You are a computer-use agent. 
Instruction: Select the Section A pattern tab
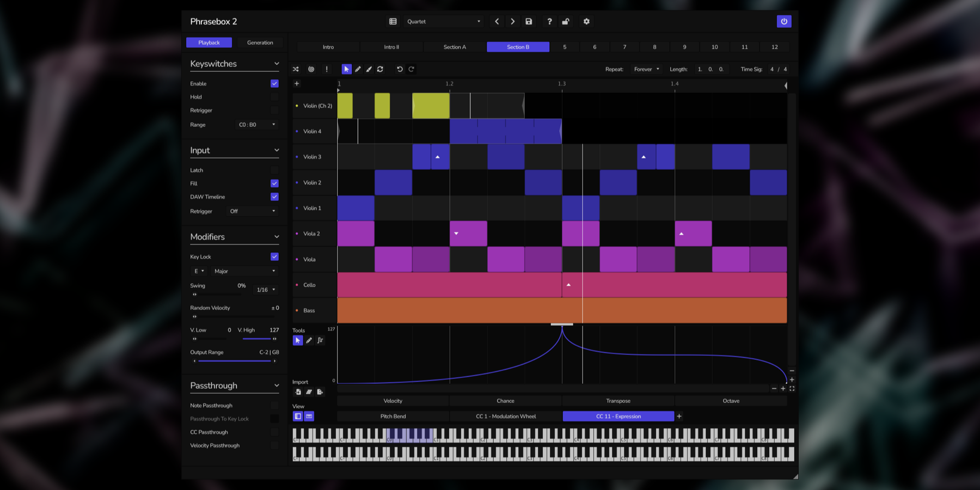(x=455, y=47)
